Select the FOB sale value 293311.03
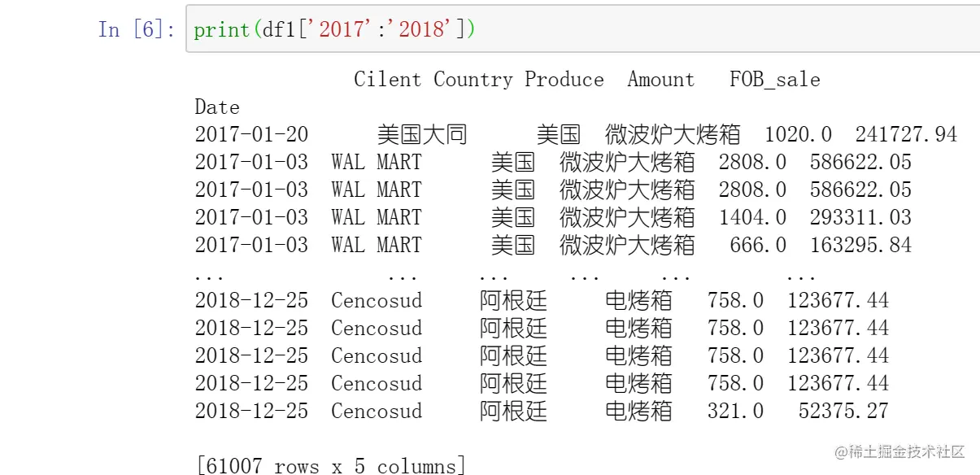The height and width of the screenshot is (475, 980). 860,218
